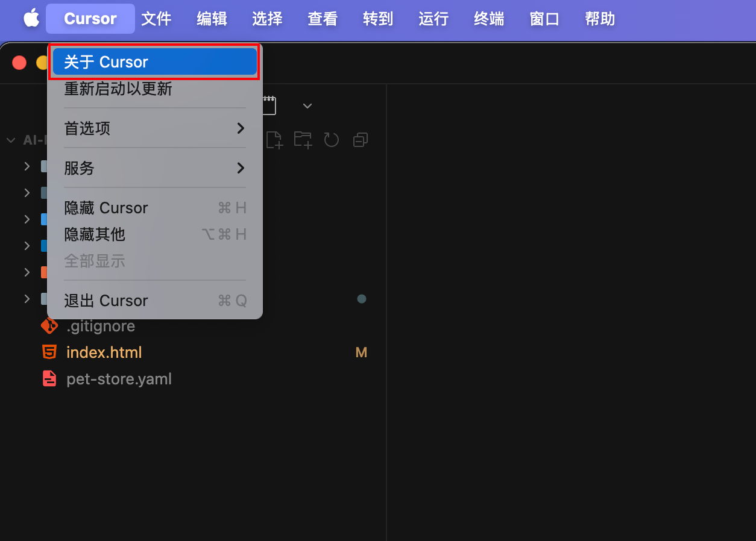Select pet-store.yaml in the file tree
Image resolution: width=756 pixels, height=541 pixels.
coord(119,378)
